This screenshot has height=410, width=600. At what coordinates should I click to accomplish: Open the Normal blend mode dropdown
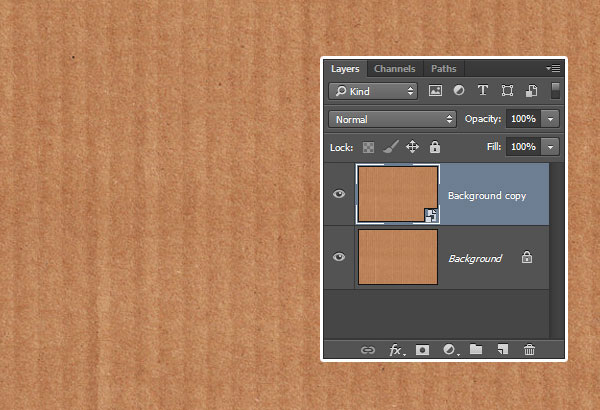pyautogui.click(x=392, y=119)
